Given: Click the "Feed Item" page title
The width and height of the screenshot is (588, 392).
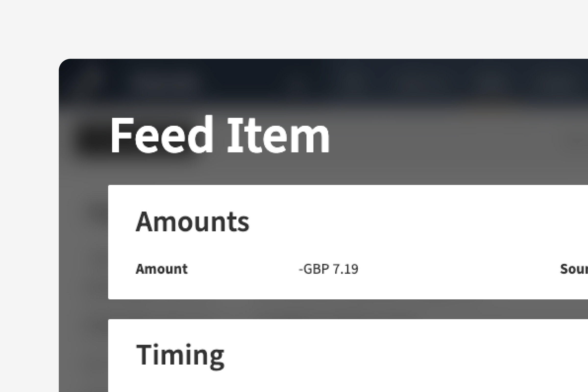Looking at the screenshot, I should [x=220, y=135].
